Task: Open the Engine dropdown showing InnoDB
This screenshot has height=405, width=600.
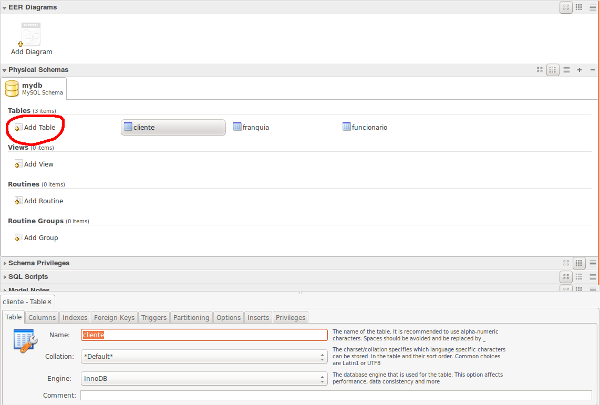Action: (204, 379)
